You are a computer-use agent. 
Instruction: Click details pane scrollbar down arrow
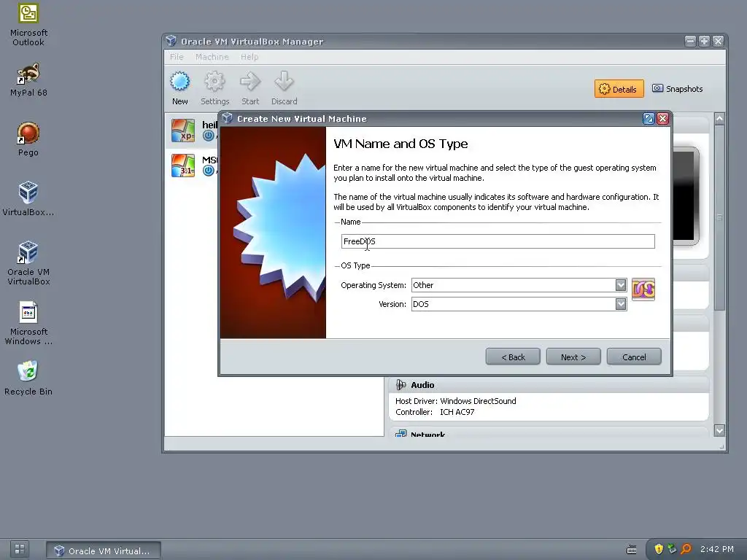(719, 430)
